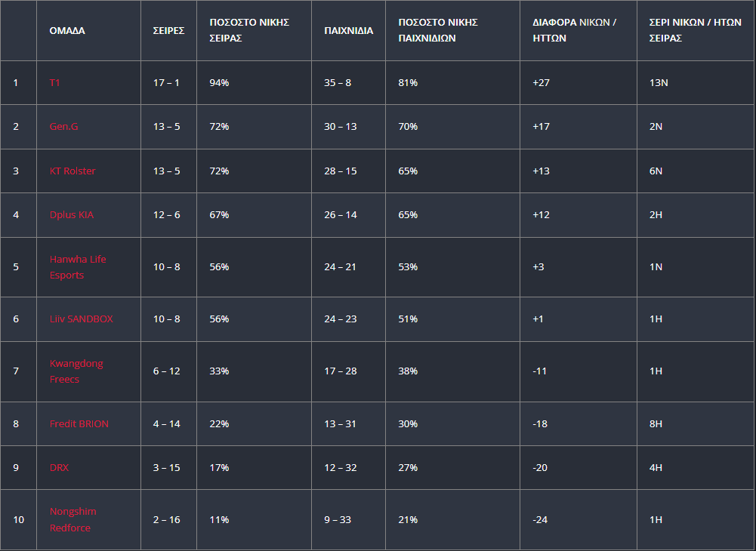Screen dimensions: 756x551
Task: Click the ΔΙΑΦΟΡΑ ΝΙΚΩΝ / ΗΤΤΩΝ header
Action: click(x=575, y=30)
